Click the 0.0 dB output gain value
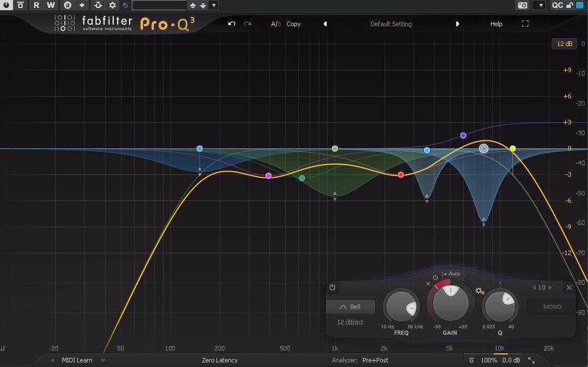 click(511, 360)
